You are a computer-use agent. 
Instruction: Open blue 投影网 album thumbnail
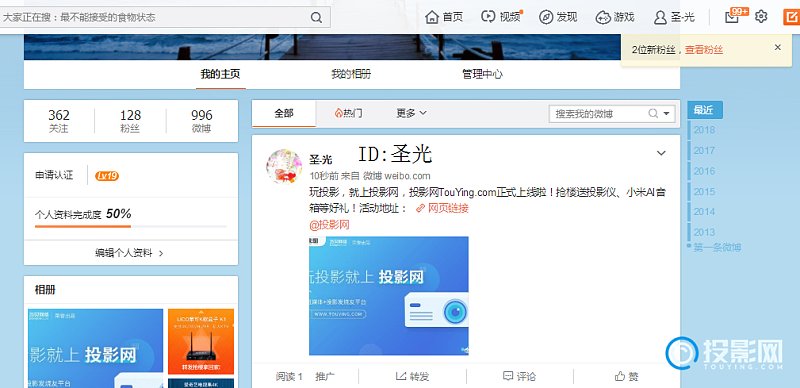point(95,348)
